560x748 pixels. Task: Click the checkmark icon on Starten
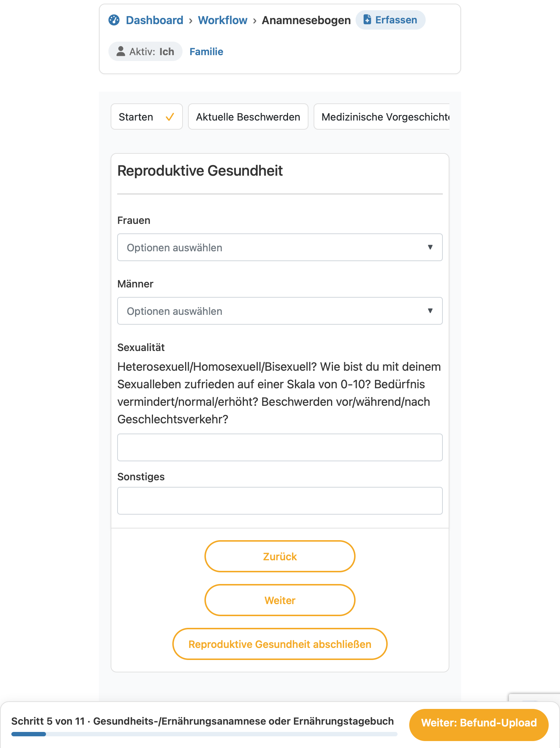coord(170,117)
